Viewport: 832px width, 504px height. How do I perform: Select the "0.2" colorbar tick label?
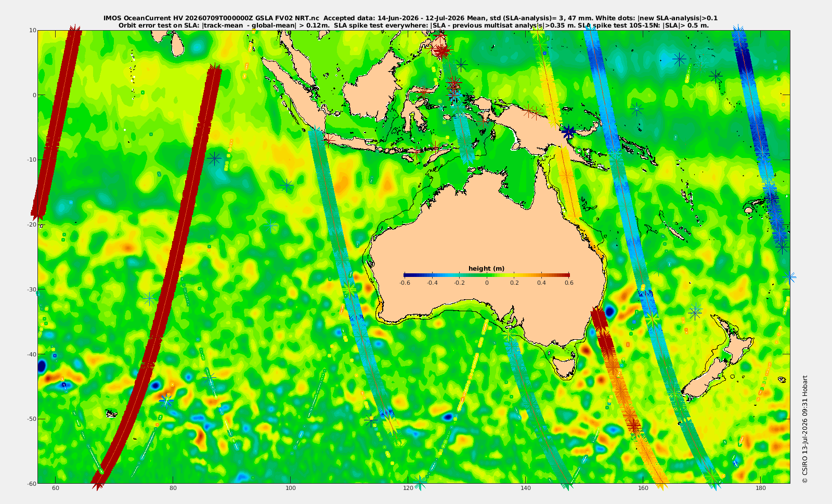pyautogui.click(x=514, y=283)
